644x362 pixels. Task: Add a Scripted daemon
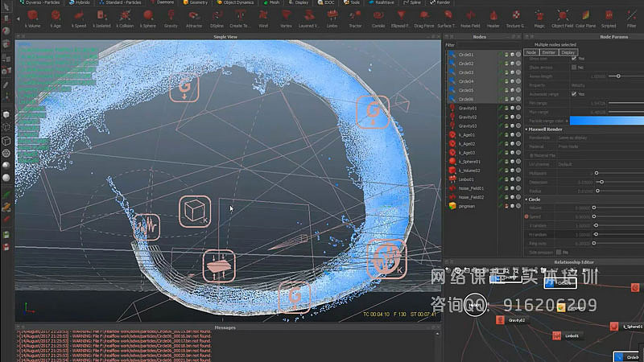point(609,19)
